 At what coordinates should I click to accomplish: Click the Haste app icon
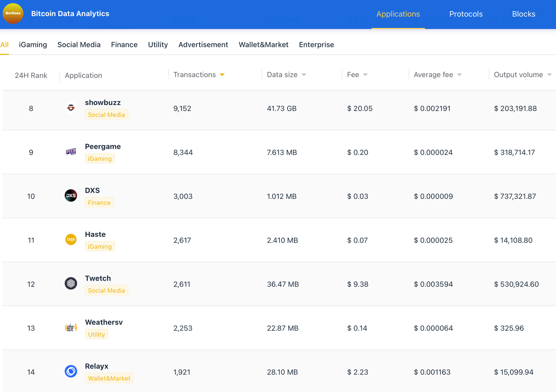[x=71, y=239]
